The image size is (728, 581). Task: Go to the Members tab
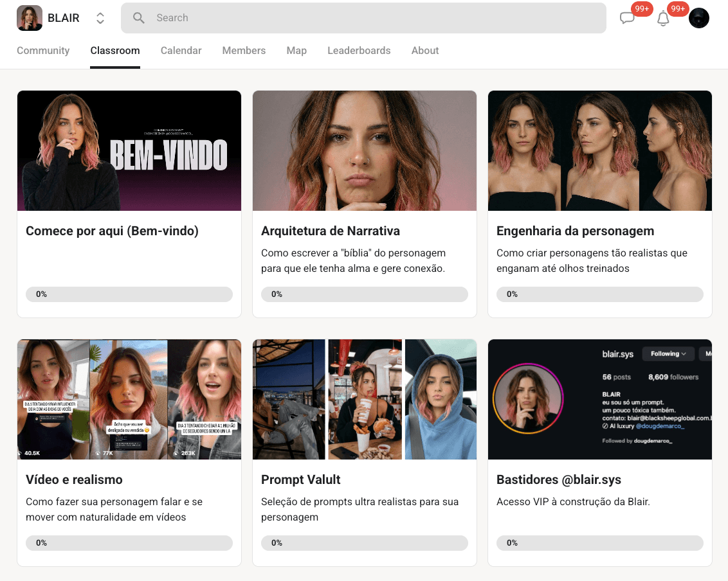pyautogui.click(x=244, y=51)
